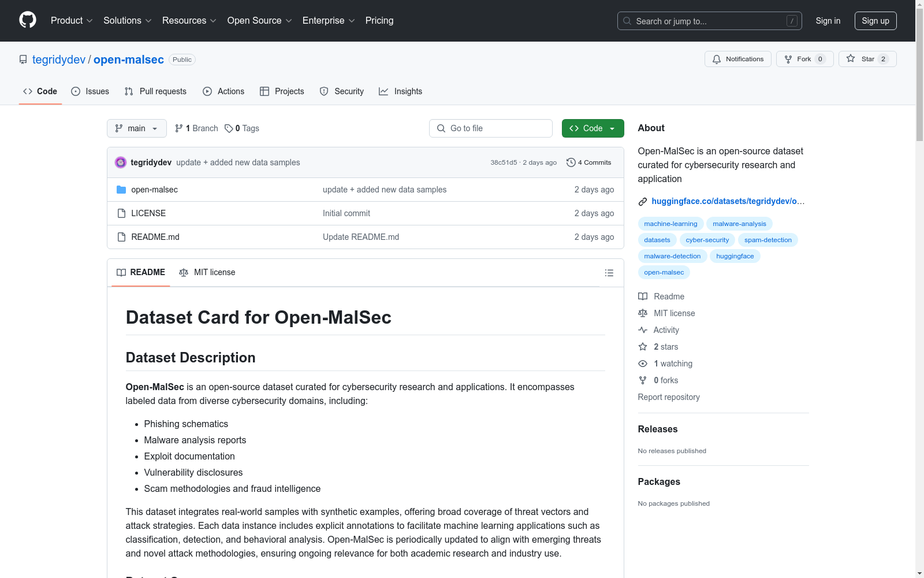This screenshot has width=924, height=578.
Task: Click the tag icon next to Tags
Action: click(x=229, y=128)
